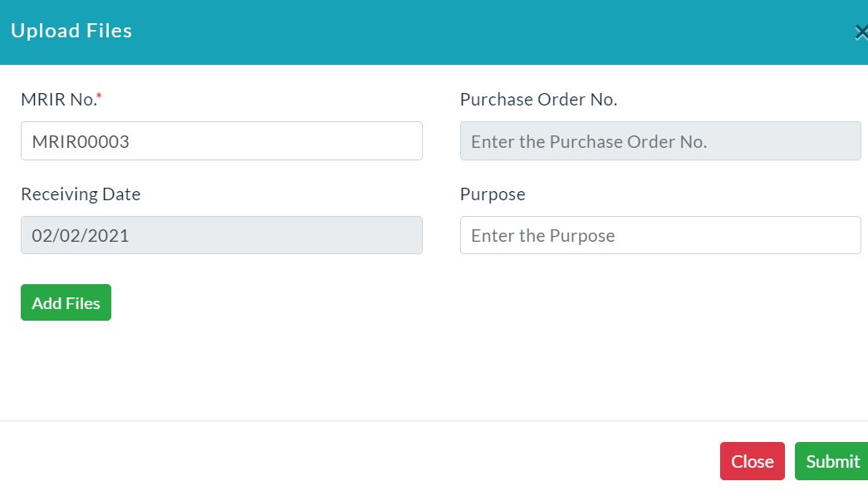
Task: Click the teal header bar background
Action: (443, 32)
